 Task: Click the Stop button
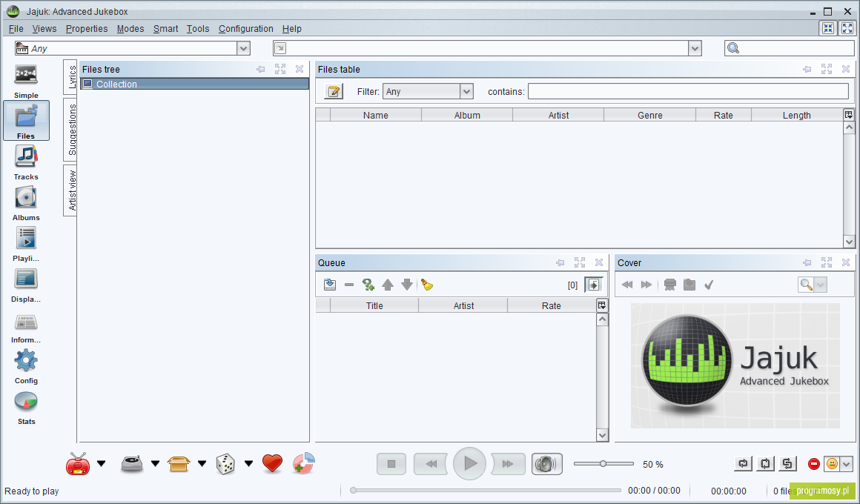pos(391,464)
